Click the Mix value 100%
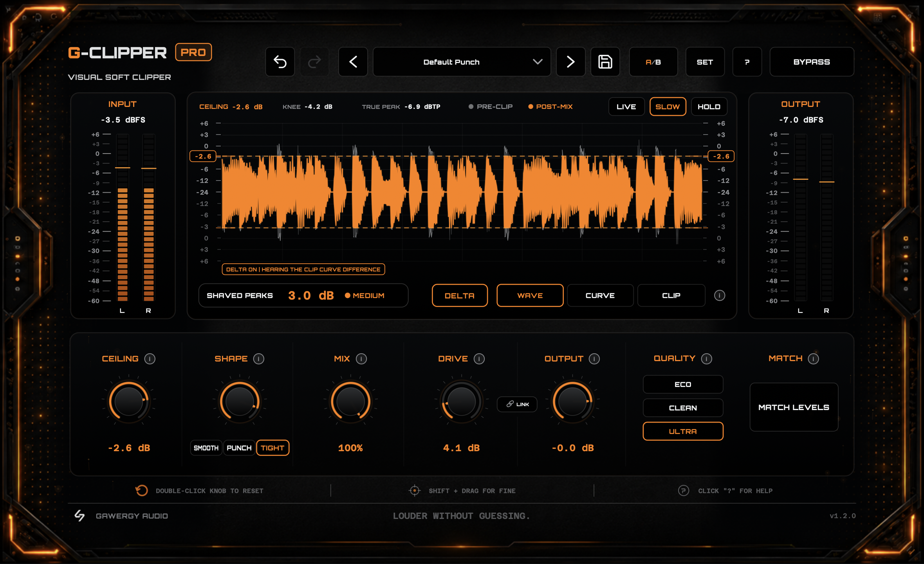Image resolution: width=924 pixels, height=564 pixels. pyautogui.click(x=351, y=448)
